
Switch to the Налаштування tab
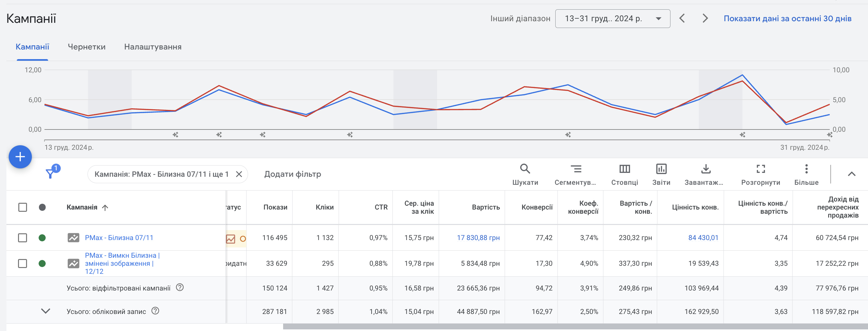[152, 47]
